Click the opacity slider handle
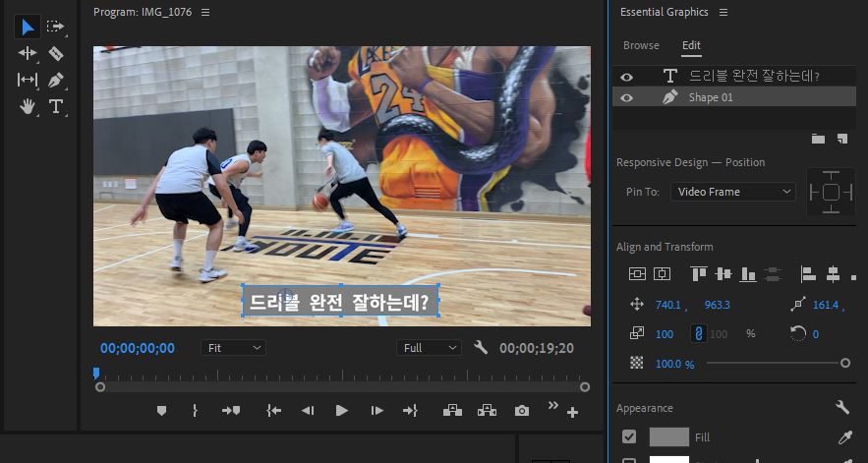This screenshot has height=463, width=868. [845, 364]
